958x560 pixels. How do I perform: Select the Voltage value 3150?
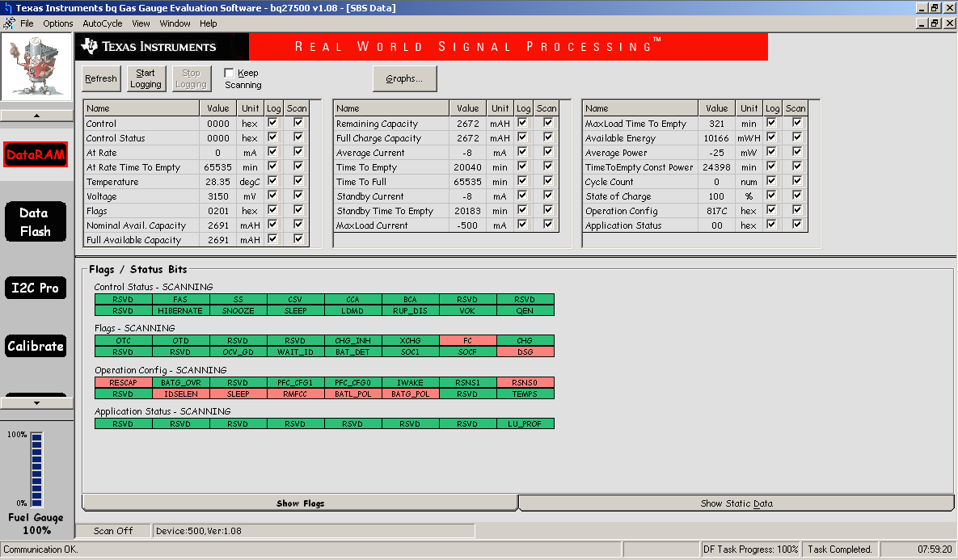tap(218, 196)
